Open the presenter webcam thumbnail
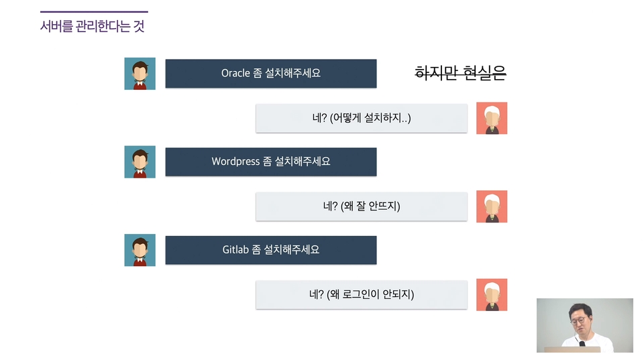Image resolution: width=644 pixels, height=362 pixels. pos(585,325)
